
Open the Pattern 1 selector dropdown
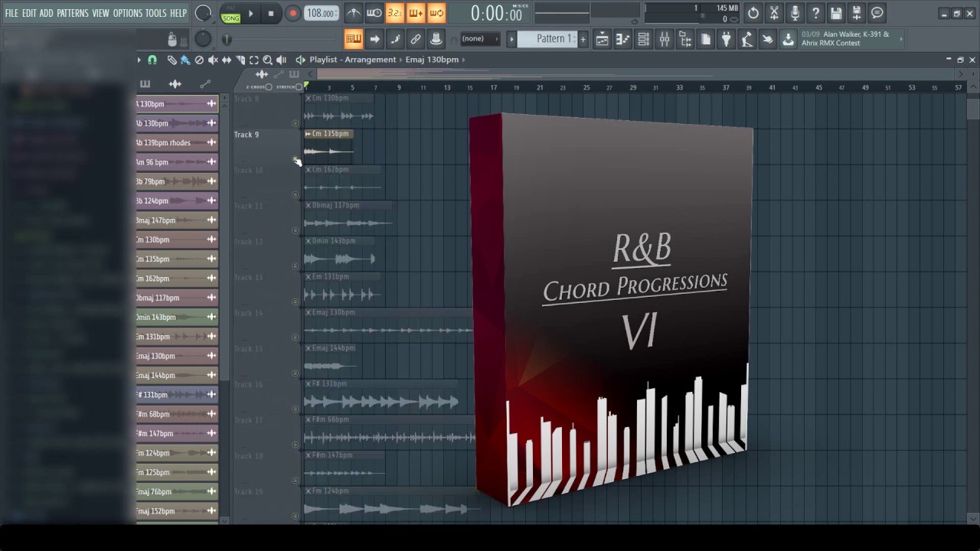[x=548, y=39]
